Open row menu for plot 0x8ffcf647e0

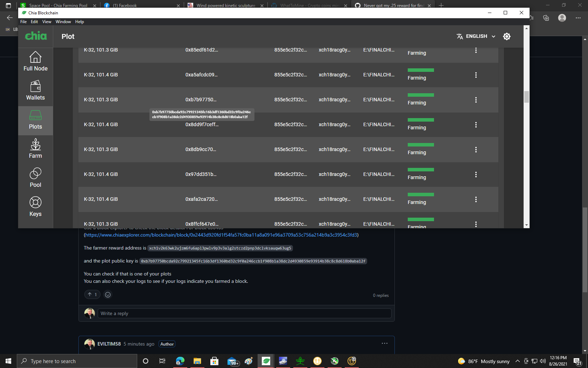(x=476, y=224)
